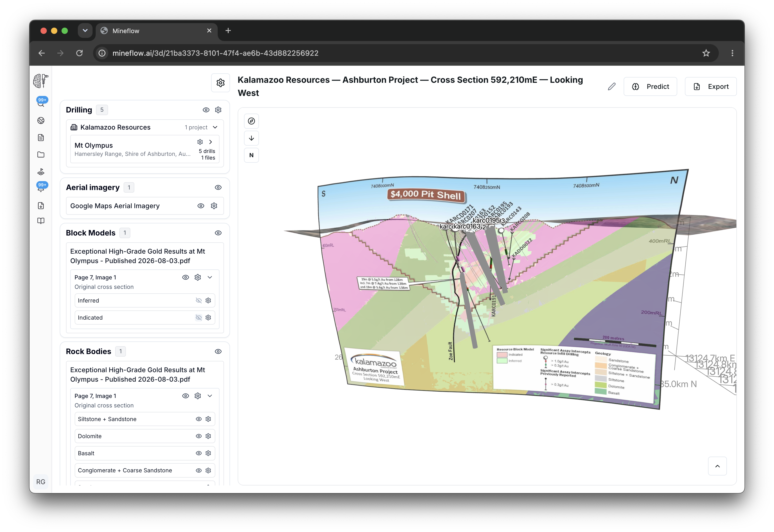Viewport: 774px width, 532px height.
Task: Show the Indicated block model
Action: click(x=199, y=318)
